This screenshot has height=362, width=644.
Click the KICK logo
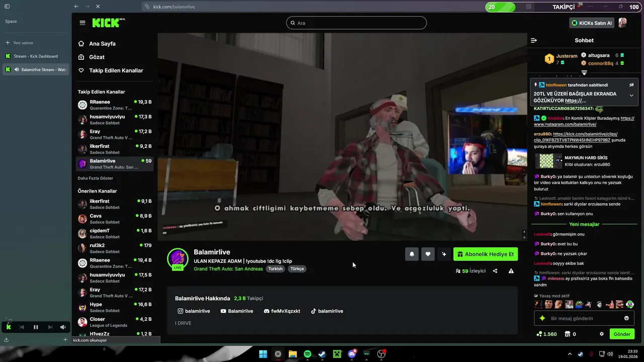pos(108,23)
